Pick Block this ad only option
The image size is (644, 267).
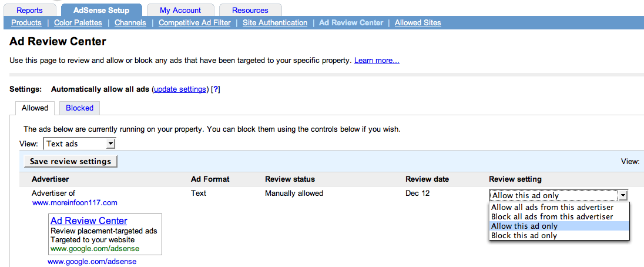524,236
